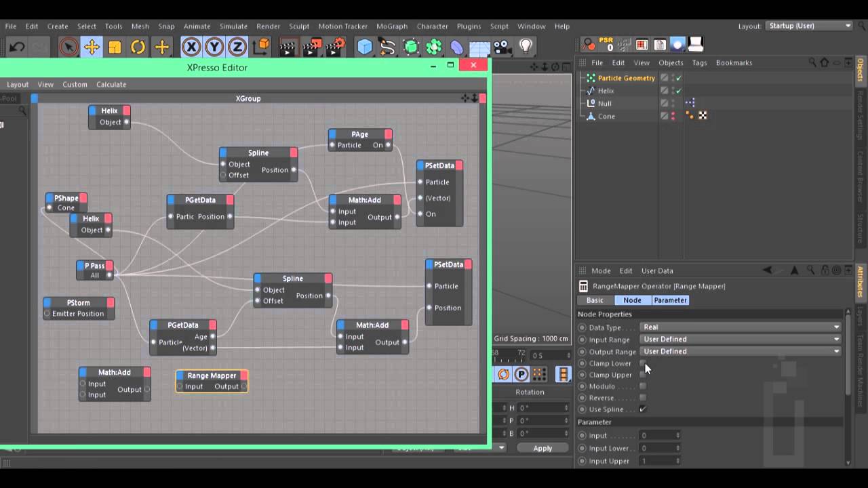Click the orange rotation key icon

pyautogui.click(x=503, y=374)
